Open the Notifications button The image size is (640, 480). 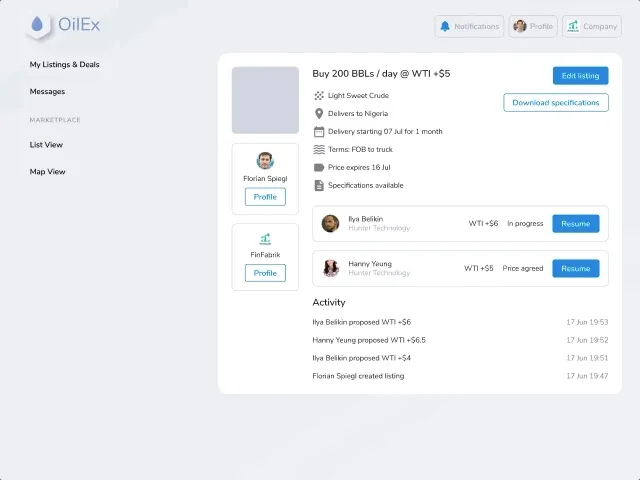[469, 27]
